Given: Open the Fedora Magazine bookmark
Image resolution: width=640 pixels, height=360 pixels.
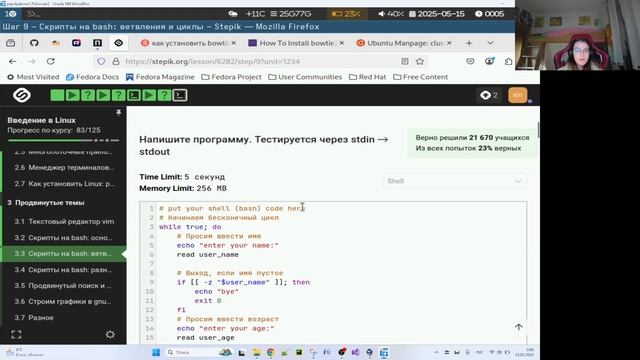Looking at the screenshot, I should pyautogui.click(x=160, y=77).
